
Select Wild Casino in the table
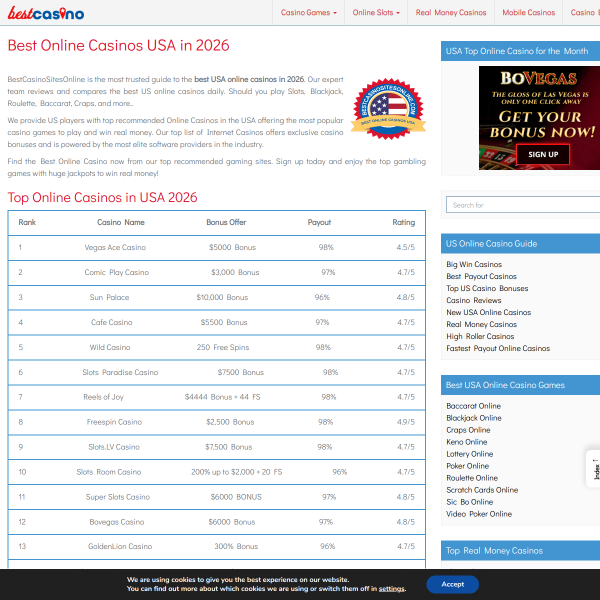click(x=110, y=347)
